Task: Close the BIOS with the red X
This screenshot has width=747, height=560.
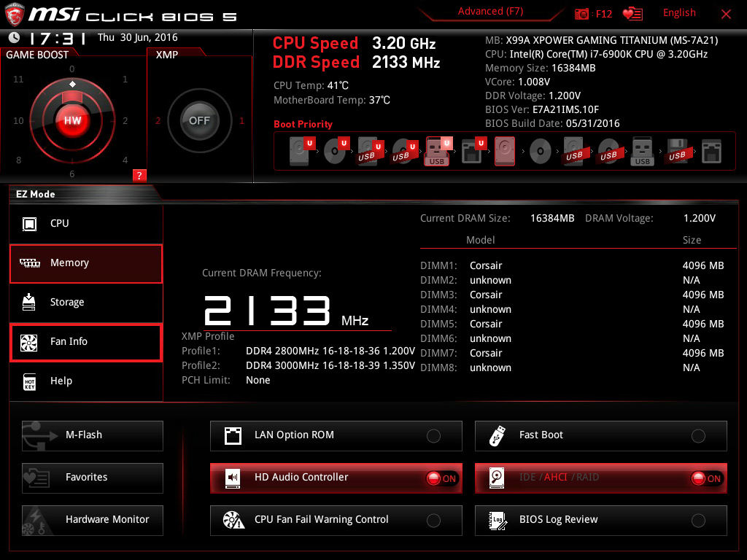Action: pyautogui.click(x=726, y=15)
